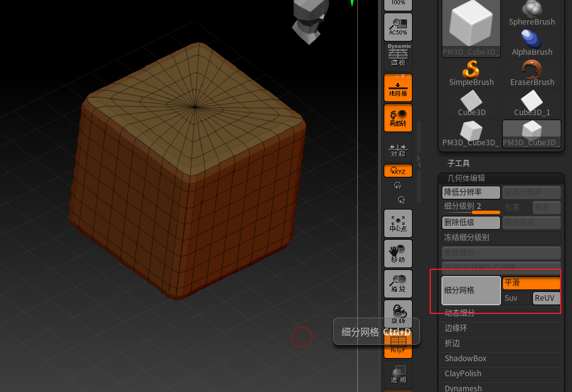
Task: Select the highlighted PM3D_Cube3D tool below Cube3D_1
Action: click(532, 133)
